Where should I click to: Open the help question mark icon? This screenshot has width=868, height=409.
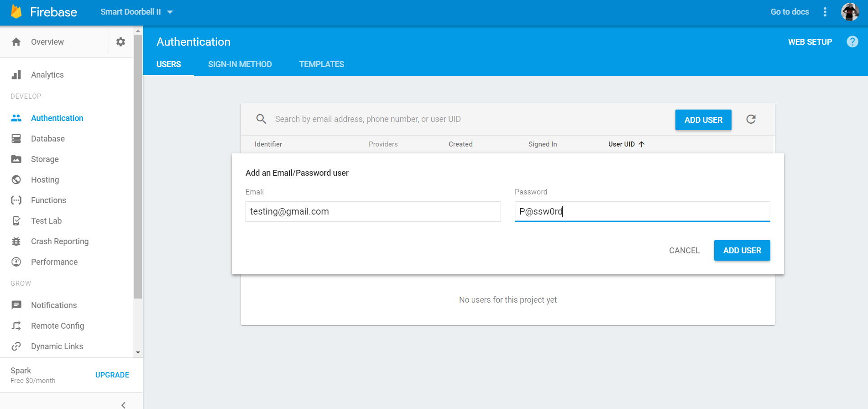click(852, 42)
